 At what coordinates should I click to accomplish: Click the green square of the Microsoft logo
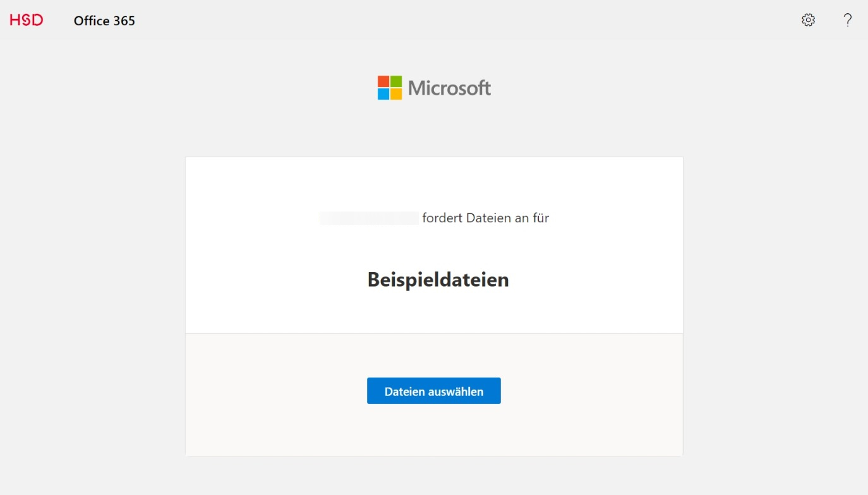[396, 81]
